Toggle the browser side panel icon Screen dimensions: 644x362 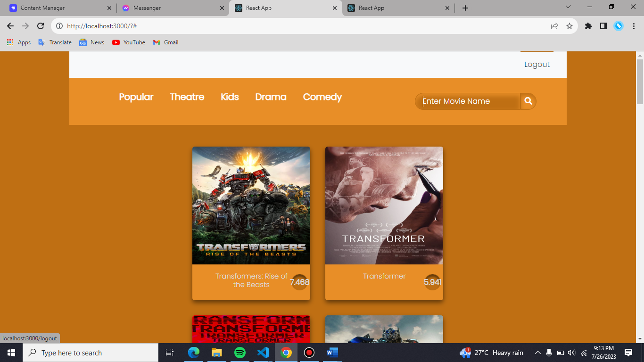[603, 26]
